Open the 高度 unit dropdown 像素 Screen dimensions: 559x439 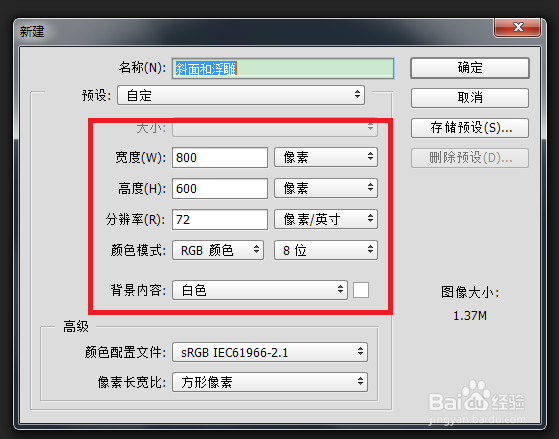[325, 188]
